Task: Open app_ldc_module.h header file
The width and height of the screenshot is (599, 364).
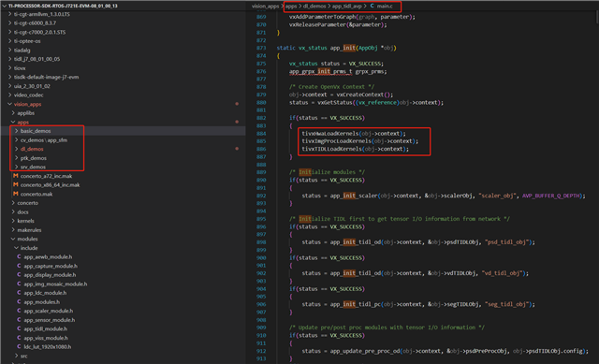Action: click(x=45, y=293)
